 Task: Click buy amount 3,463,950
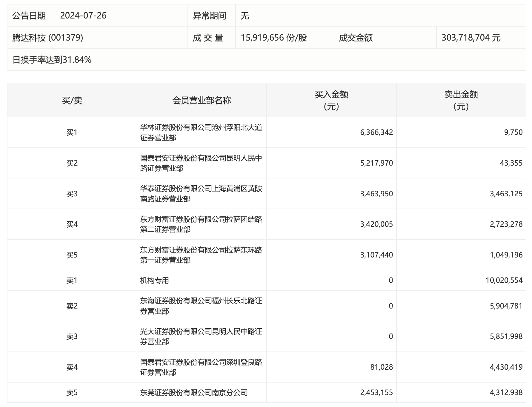[x=376, y=194]
